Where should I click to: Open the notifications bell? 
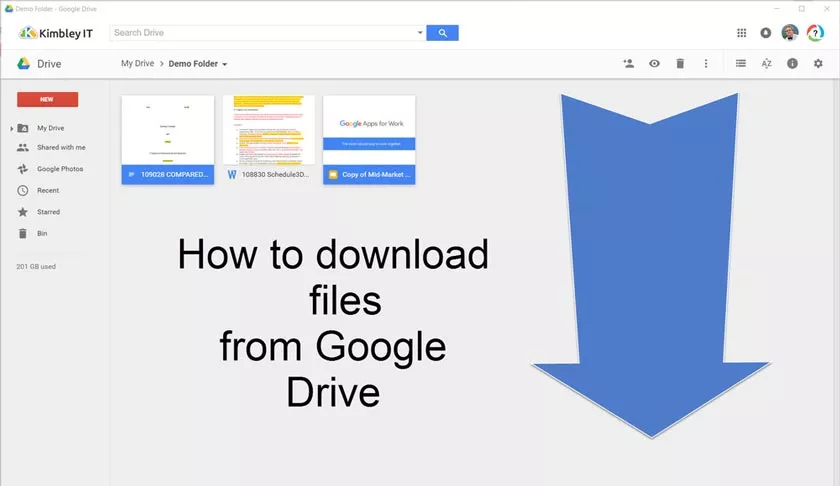(x=766, y=33)
